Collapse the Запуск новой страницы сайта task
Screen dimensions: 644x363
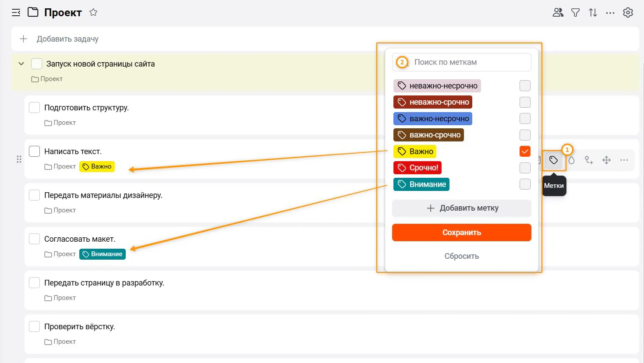pyautogui.click(x=21, y=64)
